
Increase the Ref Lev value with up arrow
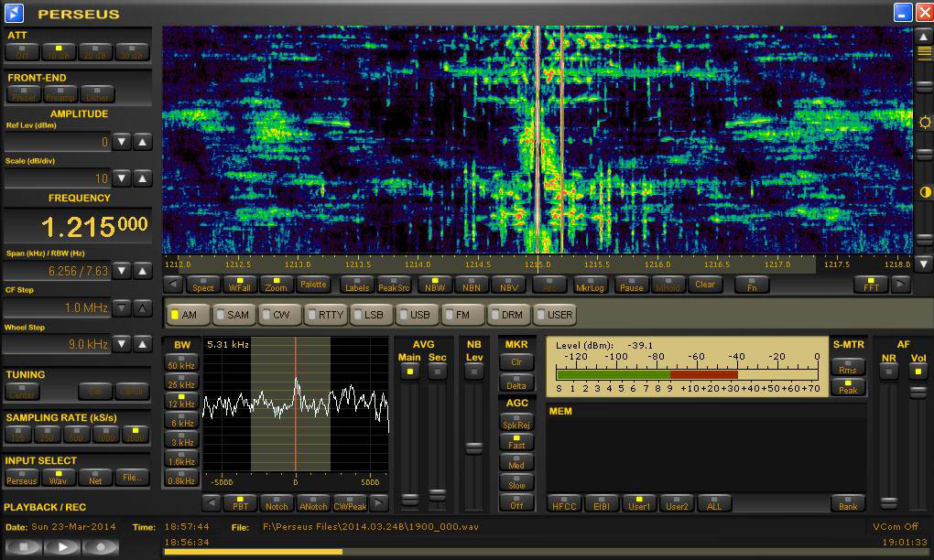point(142,142)
